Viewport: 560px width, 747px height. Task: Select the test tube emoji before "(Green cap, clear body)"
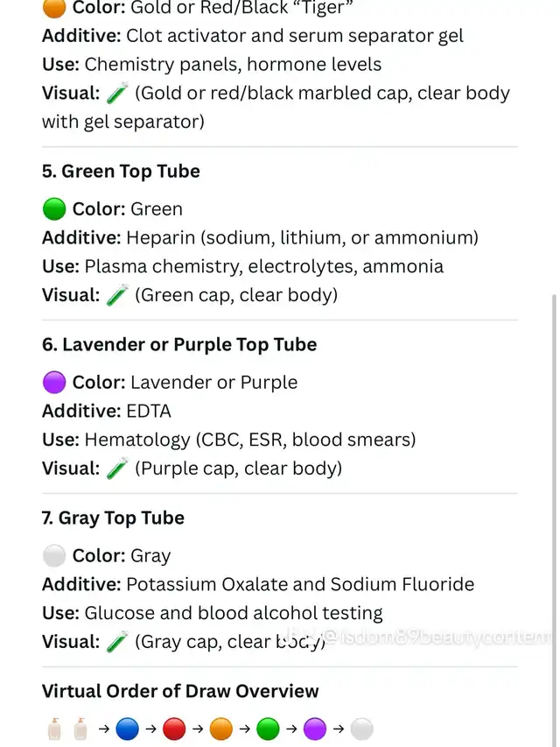(x=117, y=295)
